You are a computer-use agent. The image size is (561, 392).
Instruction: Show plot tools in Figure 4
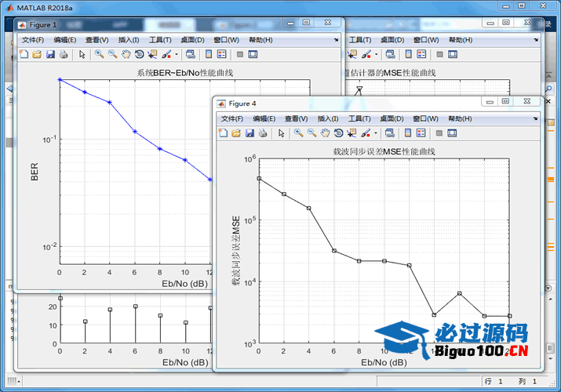(x=452, y=133)
